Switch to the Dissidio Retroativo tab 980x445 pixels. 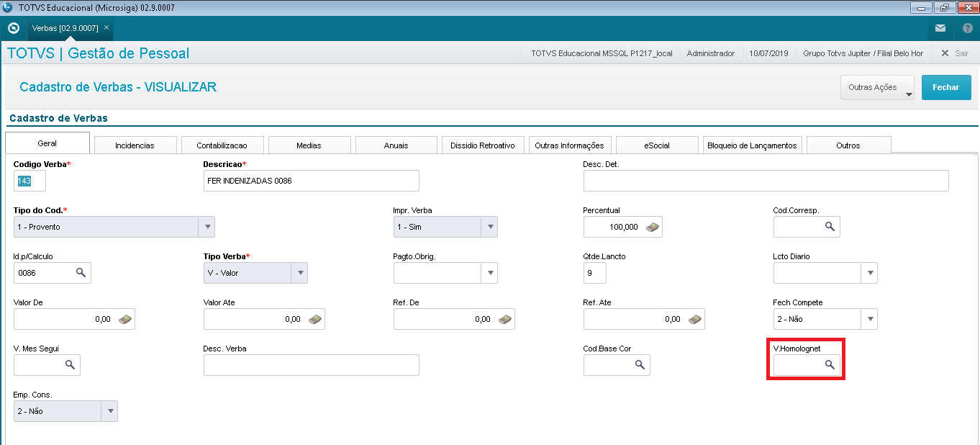tap(483, 145)
